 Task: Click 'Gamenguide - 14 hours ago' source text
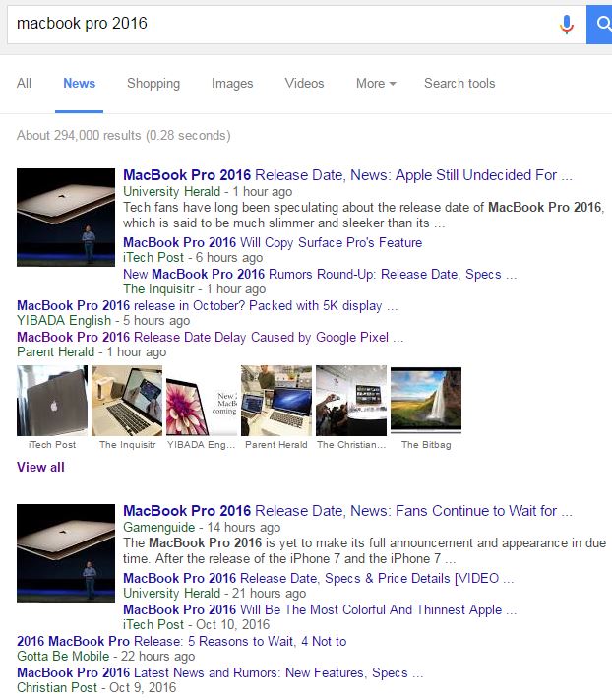pyautogui.click(x=202, y=528)
